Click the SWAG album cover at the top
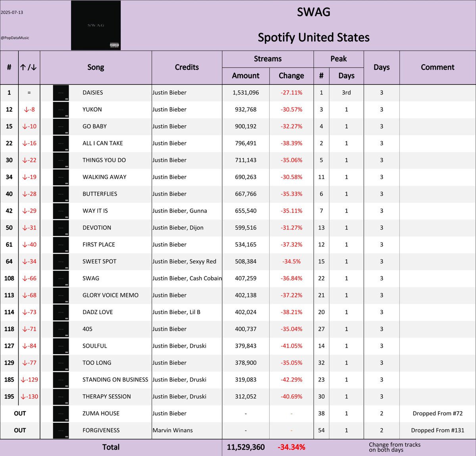This screenshot has width=476, height=456. pyautogui.click(x=95, y=25)
